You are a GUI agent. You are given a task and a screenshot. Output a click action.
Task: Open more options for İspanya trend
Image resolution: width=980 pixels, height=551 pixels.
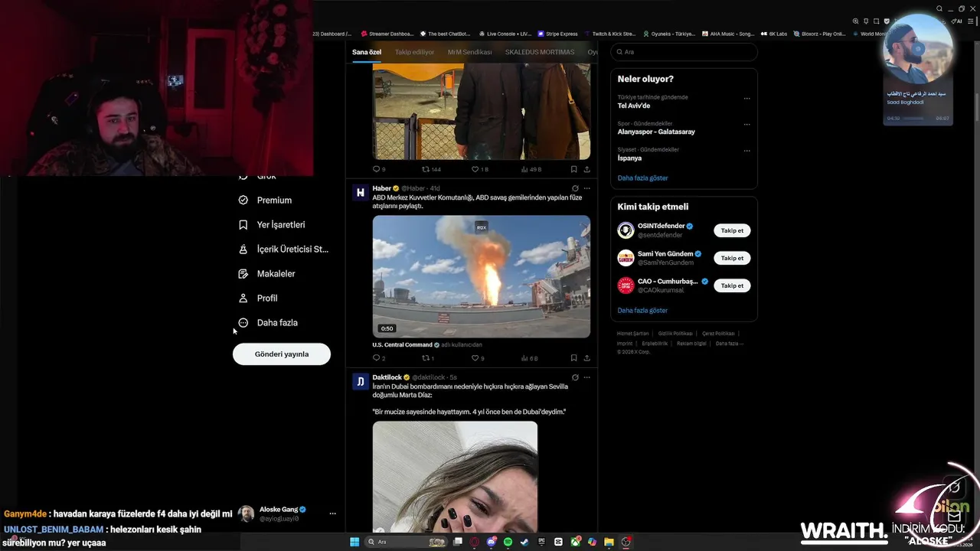(x=746, y=150)
